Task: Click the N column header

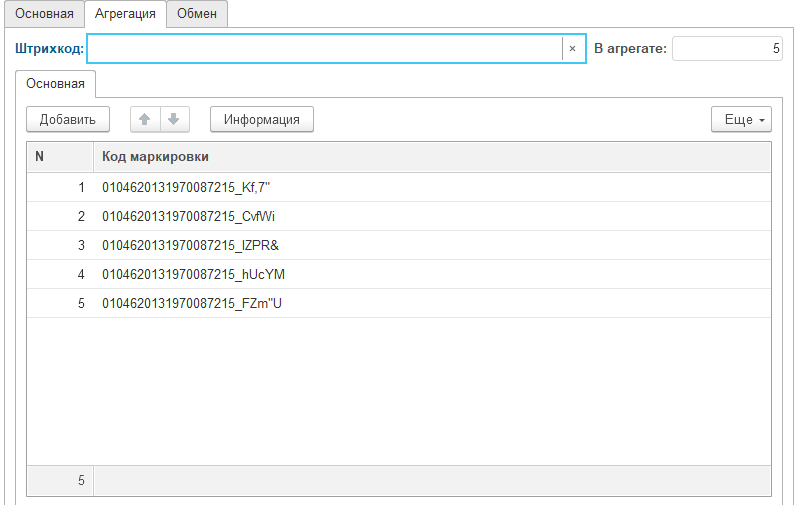Action: 40,157
